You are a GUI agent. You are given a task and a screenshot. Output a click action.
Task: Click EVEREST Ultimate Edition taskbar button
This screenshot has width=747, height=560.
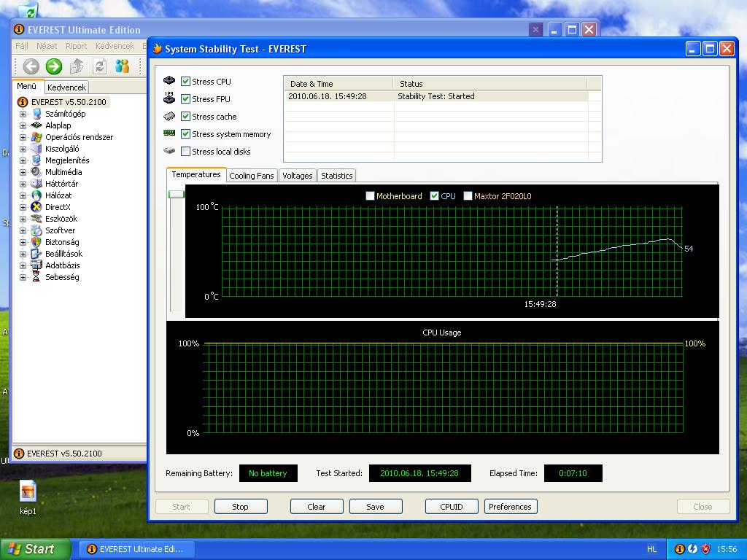(x=136, y=549)
